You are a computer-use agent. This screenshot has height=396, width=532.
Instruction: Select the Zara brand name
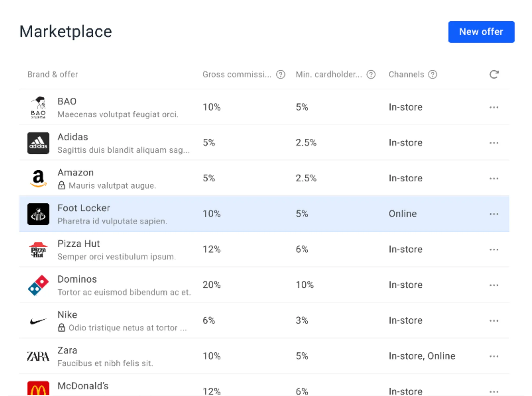67,350
